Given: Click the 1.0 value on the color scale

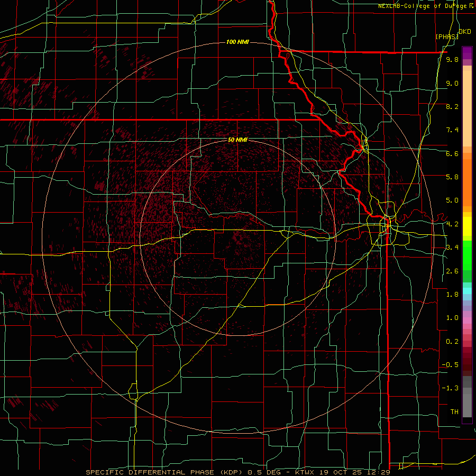Looking at the screenshot, I should tap(452, 318).
